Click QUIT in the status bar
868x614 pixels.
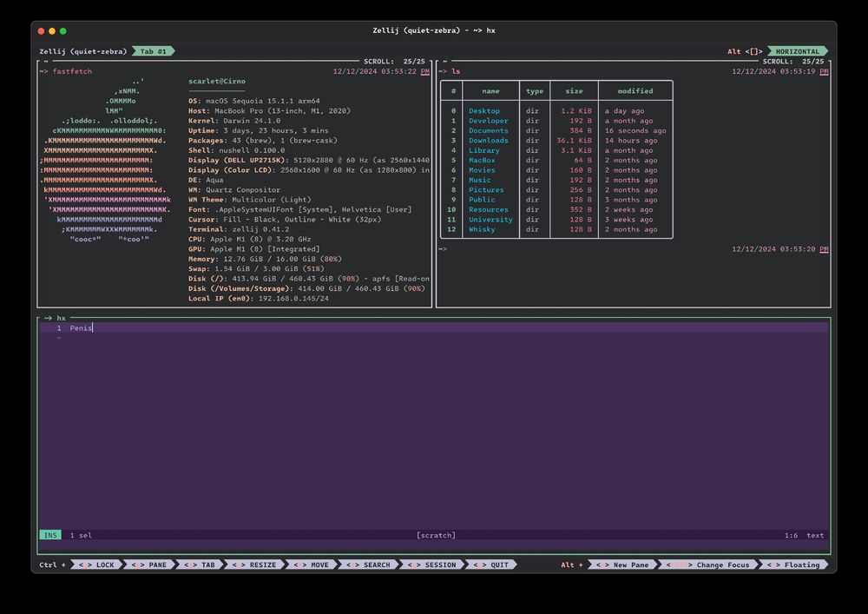point(490,564)
